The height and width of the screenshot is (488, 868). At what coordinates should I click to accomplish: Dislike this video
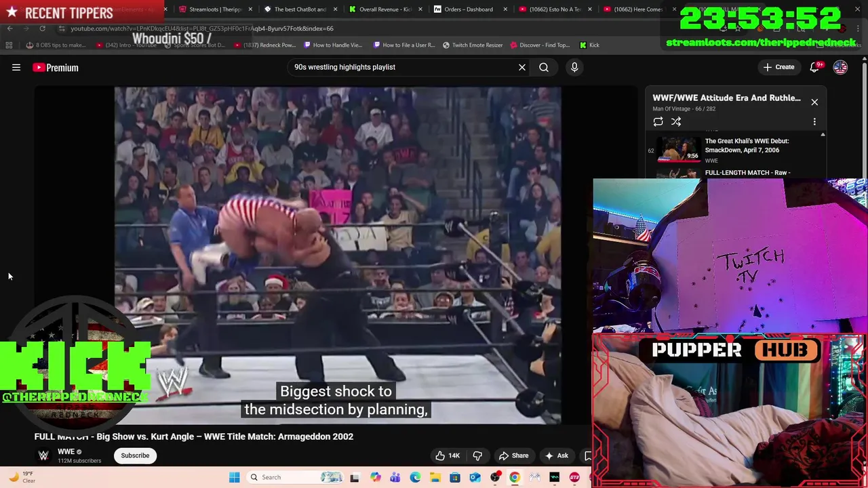477,455
